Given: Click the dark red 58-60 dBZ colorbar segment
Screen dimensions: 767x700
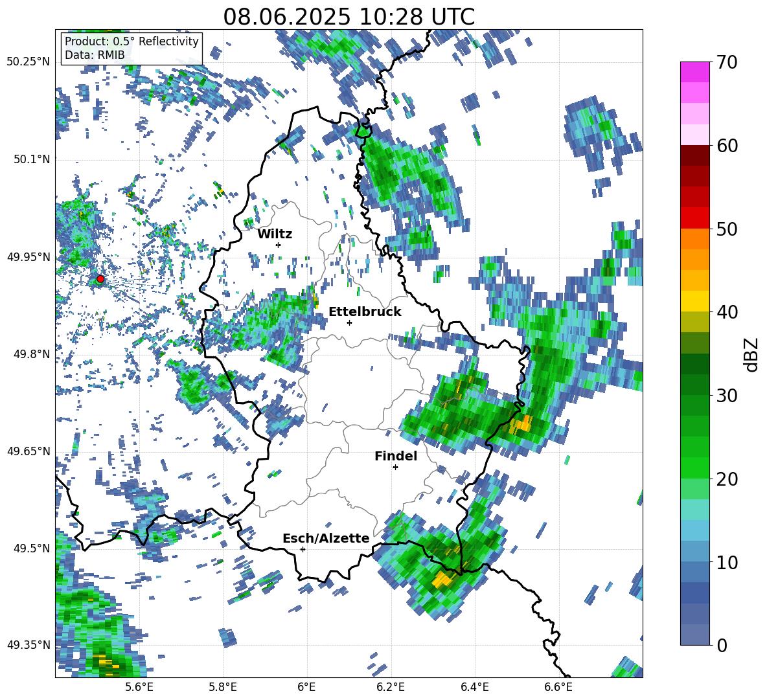Looking at the screenshot, I should [x=694, y=155].
